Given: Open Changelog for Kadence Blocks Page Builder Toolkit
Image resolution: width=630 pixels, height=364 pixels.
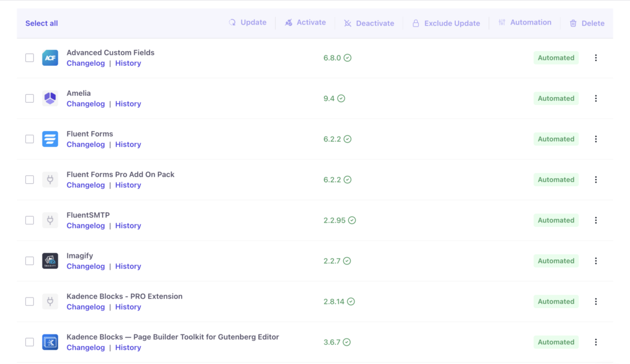Looking at the screenshot, I should pos(86,347).
